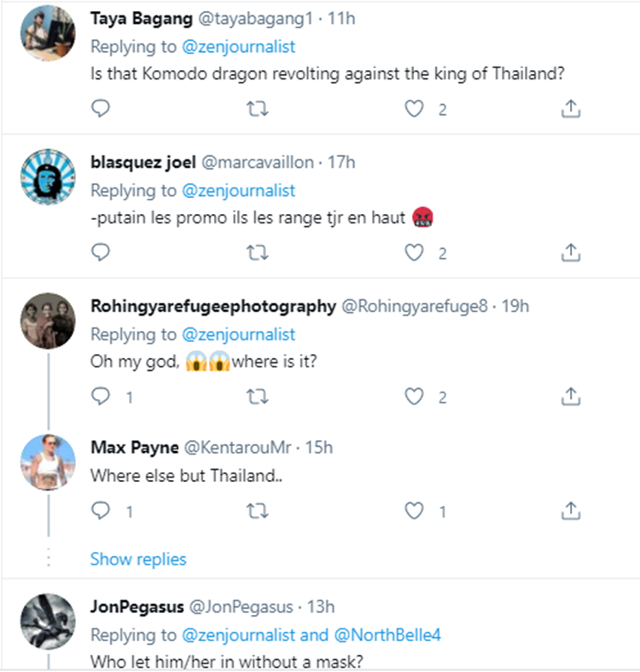Like Max Payne's reply

[x=414, y=511]
